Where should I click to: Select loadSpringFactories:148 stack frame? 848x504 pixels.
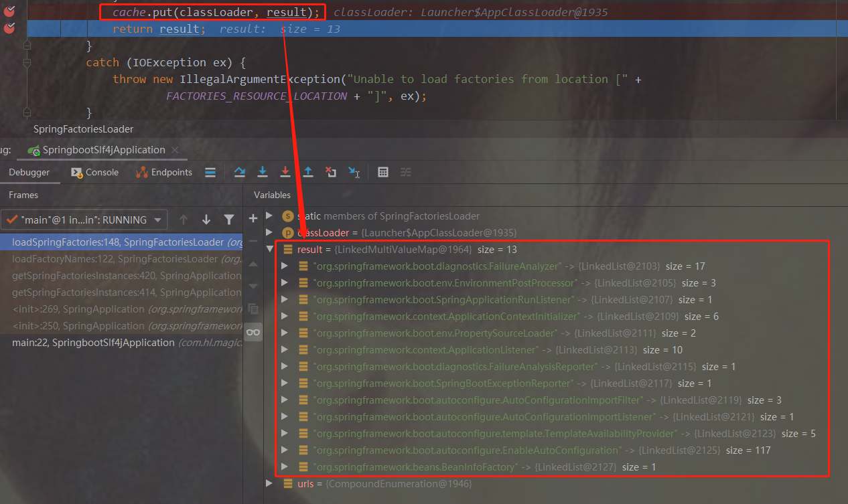click(x=121, y=242)
